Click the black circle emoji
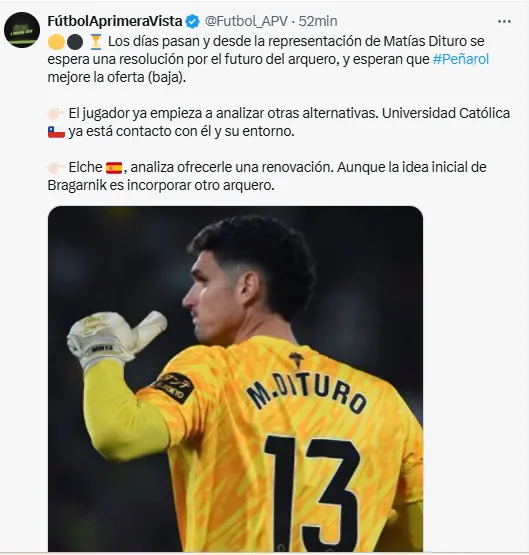This screenshot has height=555, width=529. tap(75, 42)
